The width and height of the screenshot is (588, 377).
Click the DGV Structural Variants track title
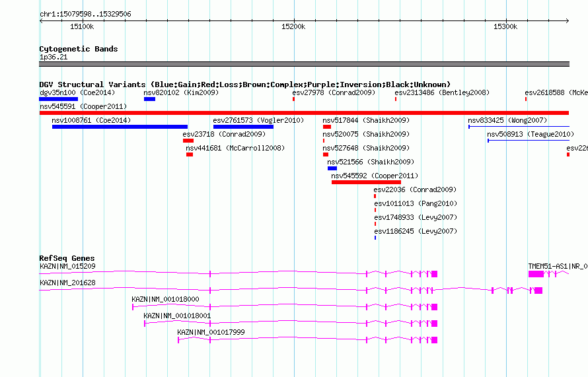[245, 85]
